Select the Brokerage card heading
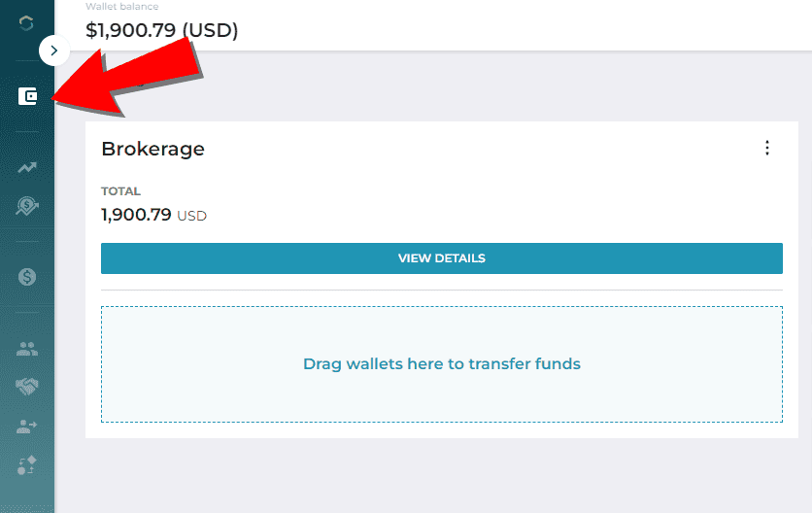The width and height of the screenshot is (812, 513). 152,149
